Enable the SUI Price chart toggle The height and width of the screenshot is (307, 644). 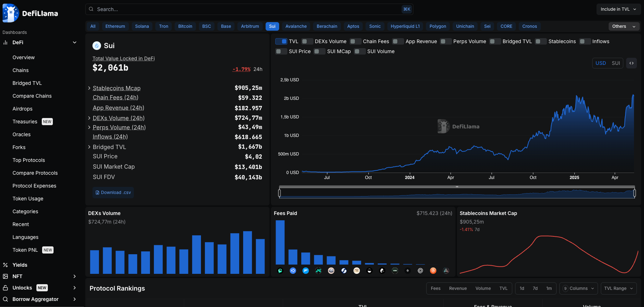coord(281,51)
